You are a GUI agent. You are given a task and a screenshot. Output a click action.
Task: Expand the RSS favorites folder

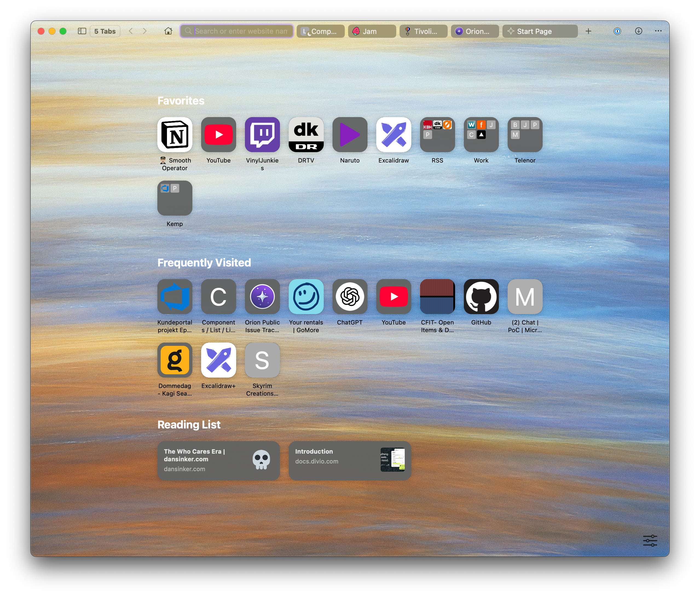pos(437,135)
